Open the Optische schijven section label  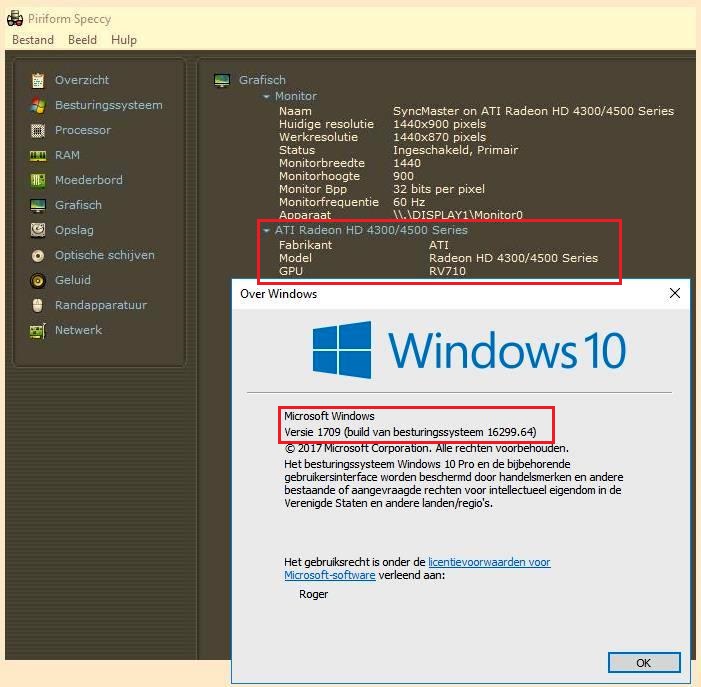point(105,255)
